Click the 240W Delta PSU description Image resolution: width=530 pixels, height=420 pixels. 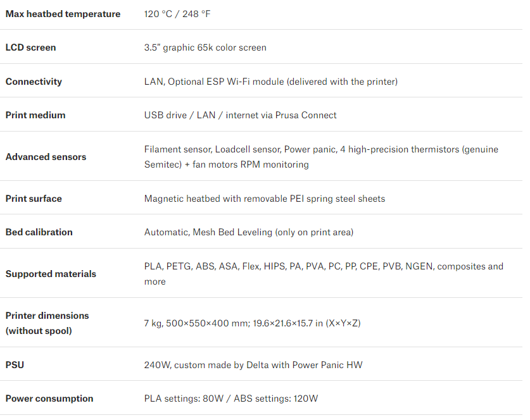tap(253, 364)
